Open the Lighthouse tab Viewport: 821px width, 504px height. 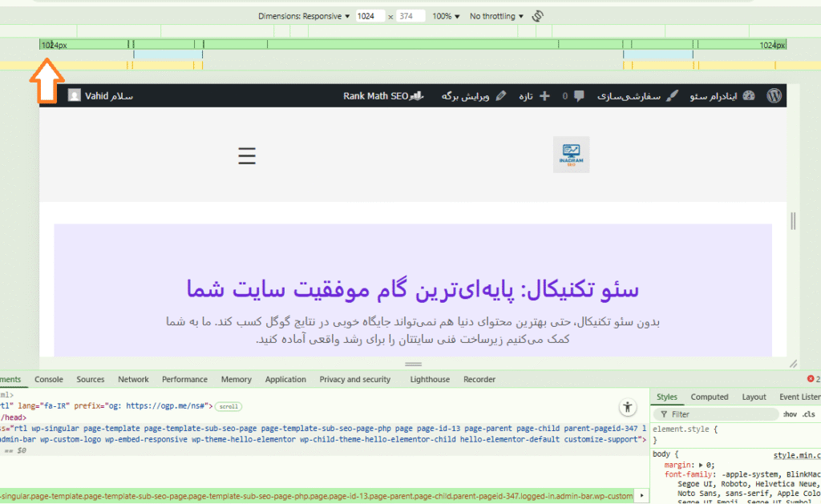click(x=430, y=380)
